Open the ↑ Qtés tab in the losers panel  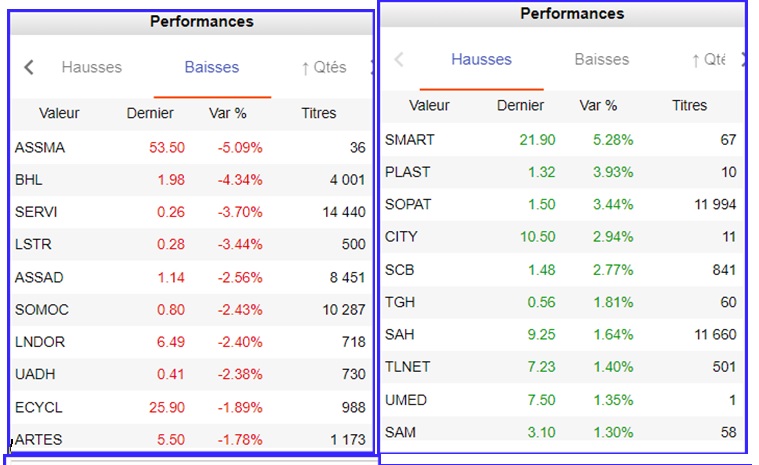(x=324, y=68)
